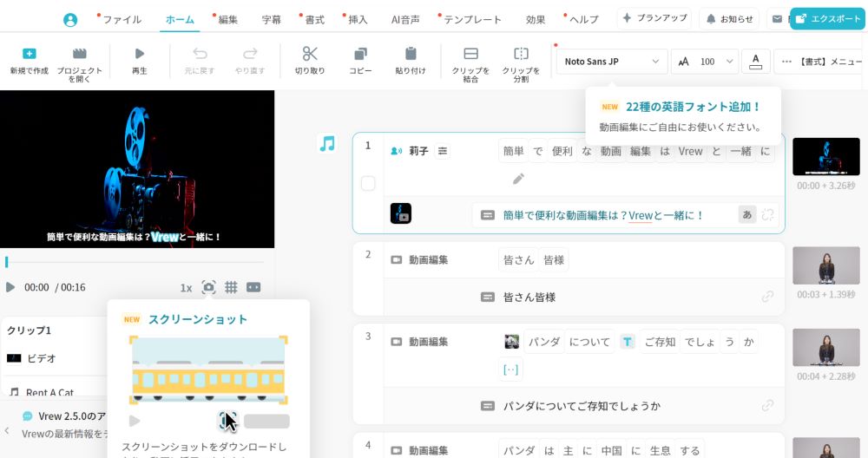Click the subtitle パンダについてご存知でしょうか
The width and height of the screenshot is (868, 458).
point(582,406)
